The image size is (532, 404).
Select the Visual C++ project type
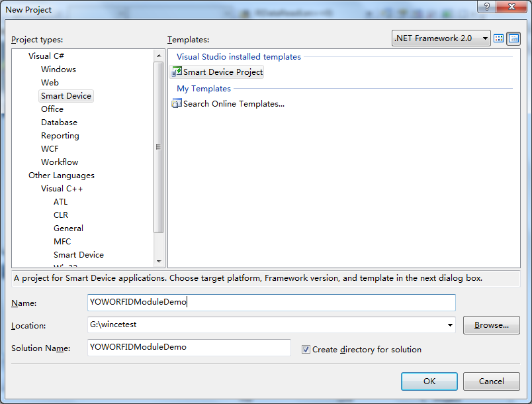62,188
